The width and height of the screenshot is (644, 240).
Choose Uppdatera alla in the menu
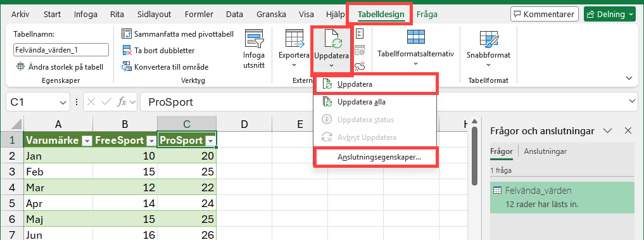[x=375, y=102]
